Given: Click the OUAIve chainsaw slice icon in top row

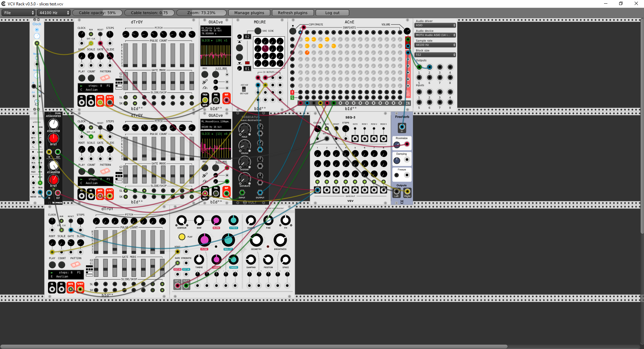Looking at the screenshot, I should (205, 82).
